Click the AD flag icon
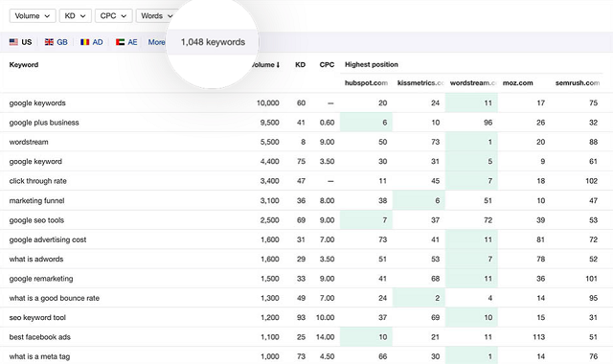The height and width of the screenshot is (364, 613). pyautogui.click(x=85, y=42)
